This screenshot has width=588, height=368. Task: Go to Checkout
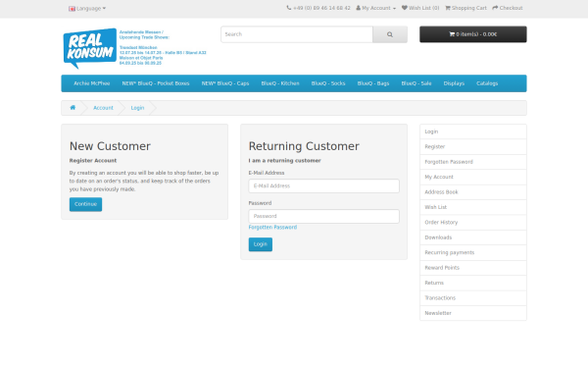point(508,8)
